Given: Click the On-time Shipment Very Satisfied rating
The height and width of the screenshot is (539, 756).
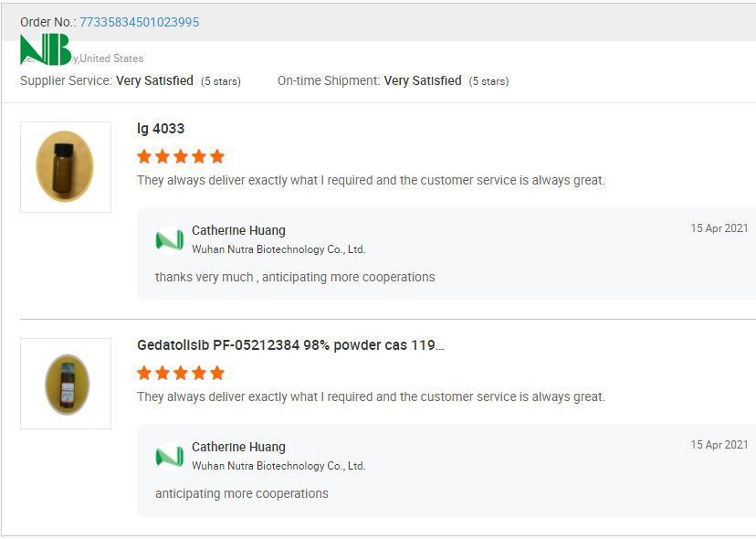Looking at the screenshot, I should click(x=423, y=80).
